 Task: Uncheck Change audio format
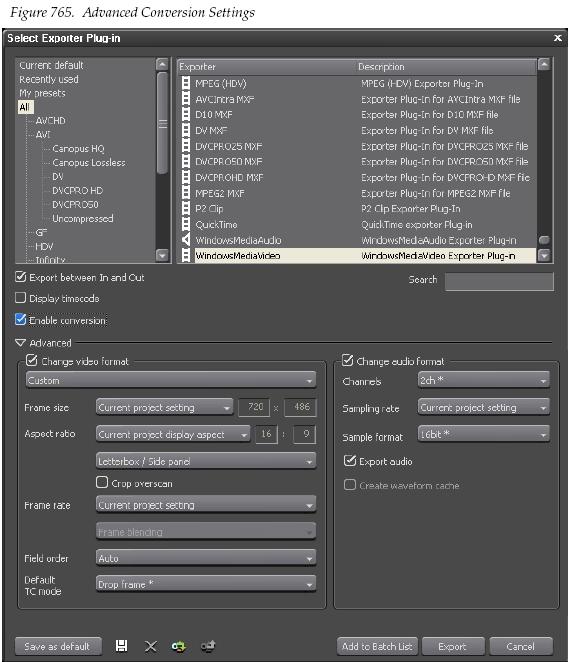347,360
